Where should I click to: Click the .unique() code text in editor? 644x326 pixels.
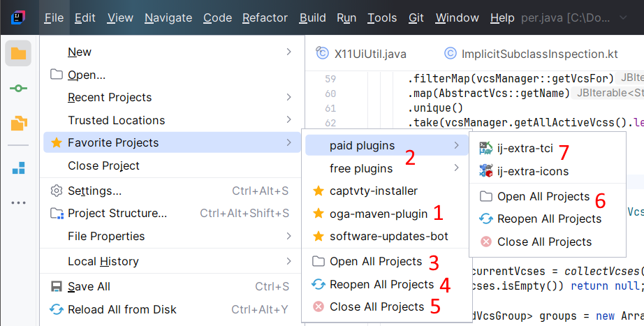click(435, 108)
